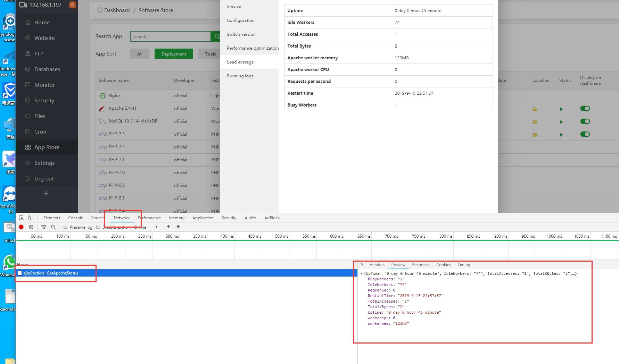
Task: Click the green search magnifier button
Action: click(216, 36)
